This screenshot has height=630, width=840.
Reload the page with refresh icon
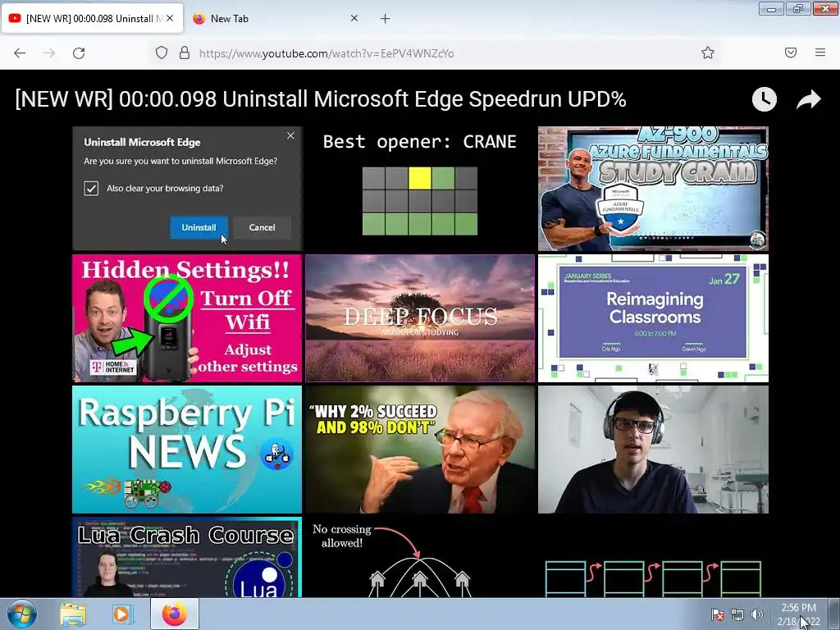point(79,53)
